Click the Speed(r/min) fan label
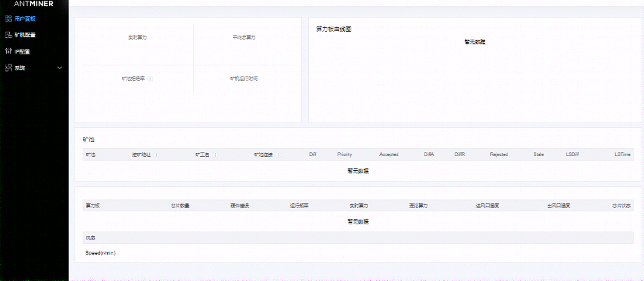Image resolution: width=644 pixels, height=281 pixels. (x=101, y=253)
